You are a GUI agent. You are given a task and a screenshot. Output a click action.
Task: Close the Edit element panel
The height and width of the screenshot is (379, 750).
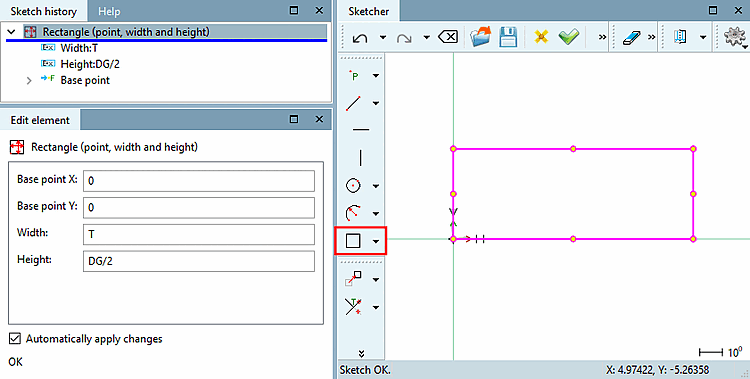tap(319, 119)
